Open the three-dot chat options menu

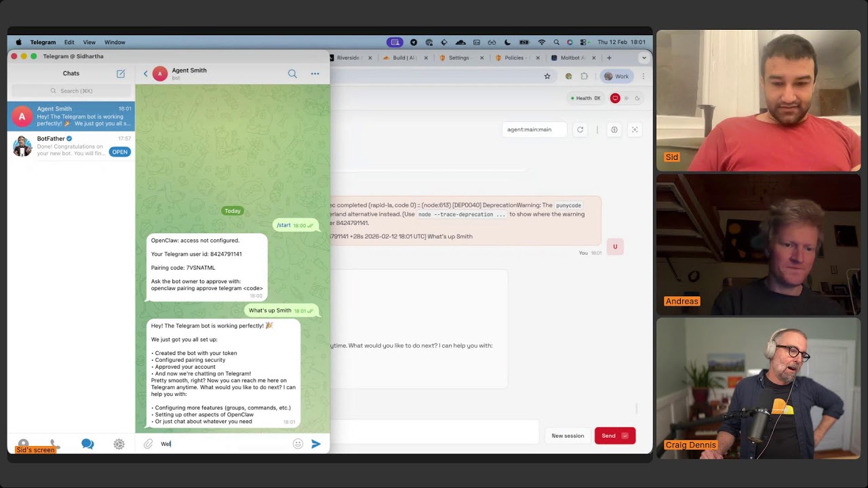point(315,74)
